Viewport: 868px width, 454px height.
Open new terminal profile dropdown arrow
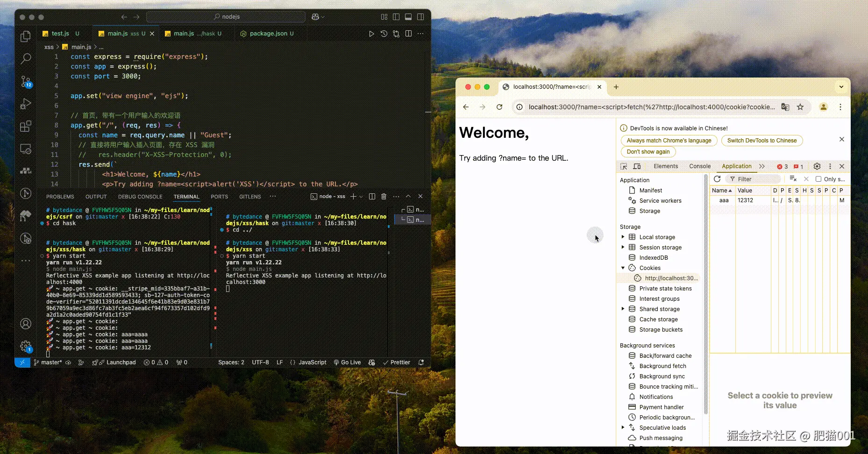click(361, 197)
